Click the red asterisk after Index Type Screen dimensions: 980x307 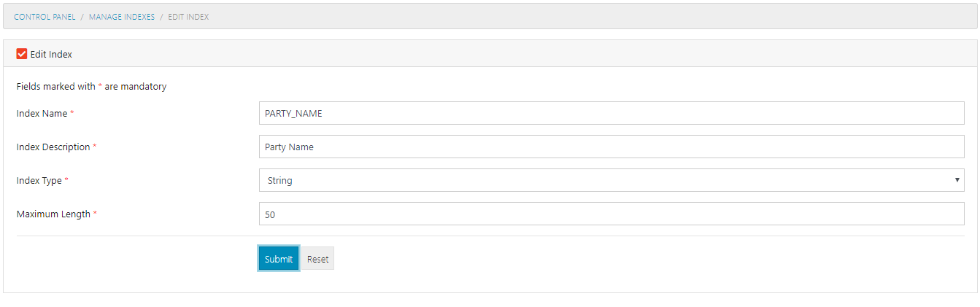[67, 181]
